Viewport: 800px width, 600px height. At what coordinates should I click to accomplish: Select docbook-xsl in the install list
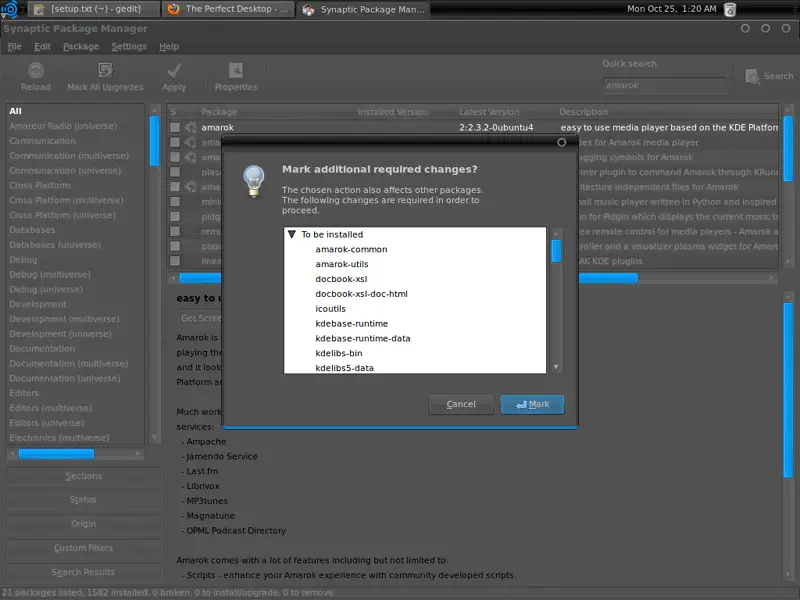[x=341, y=279]
